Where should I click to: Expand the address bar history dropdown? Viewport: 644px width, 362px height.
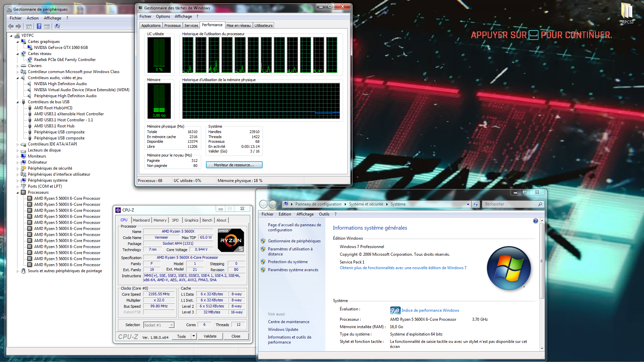click(x=468, y=204)
